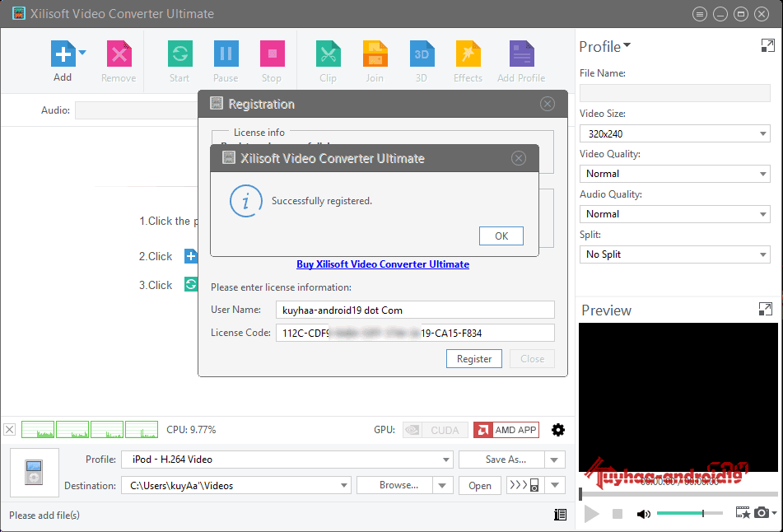The width and height of the screenshot is (783, 532).
Task: Click the Stop toolbar icon
Action: [273, 54]
